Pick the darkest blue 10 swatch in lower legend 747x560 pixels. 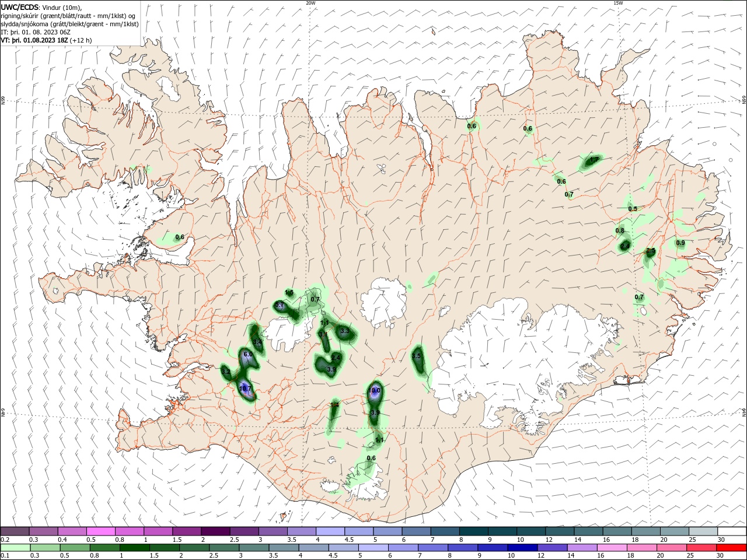click(521, 548)
